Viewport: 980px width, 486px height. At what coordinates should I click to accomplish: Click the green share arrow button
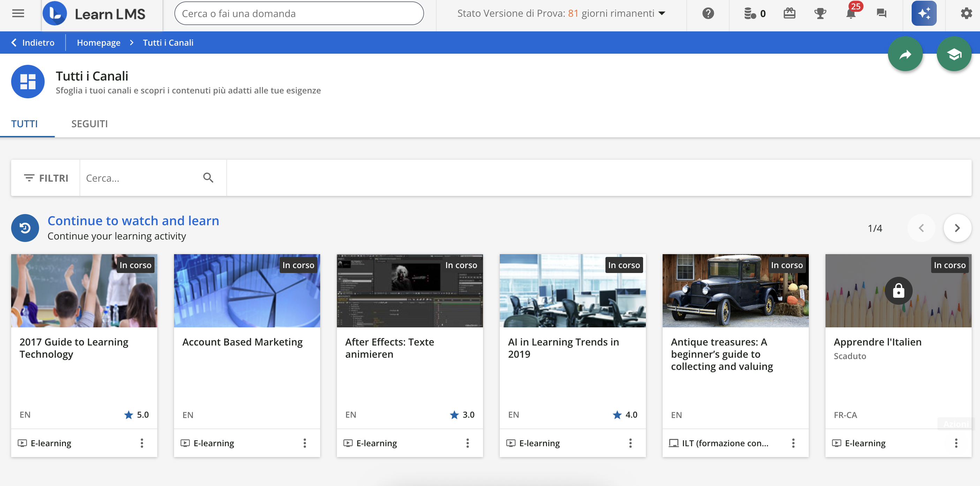click(x=905, y=54)
